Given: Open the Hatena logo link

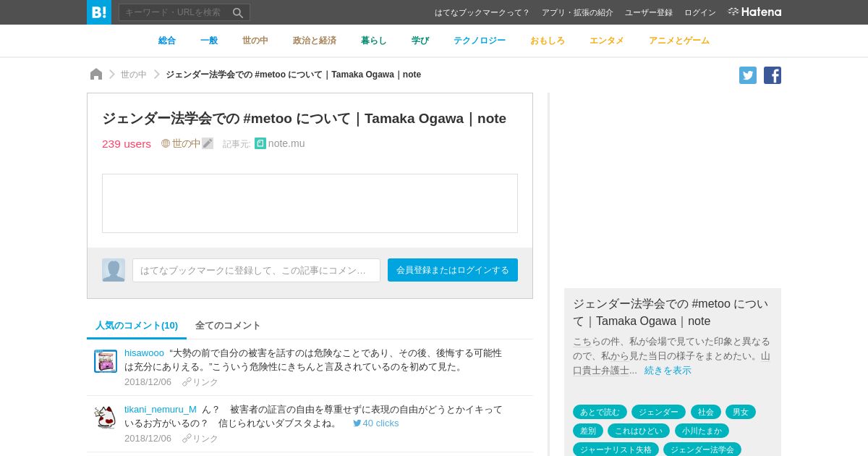Looking at the screenshot, I should [x=754, y=12].
